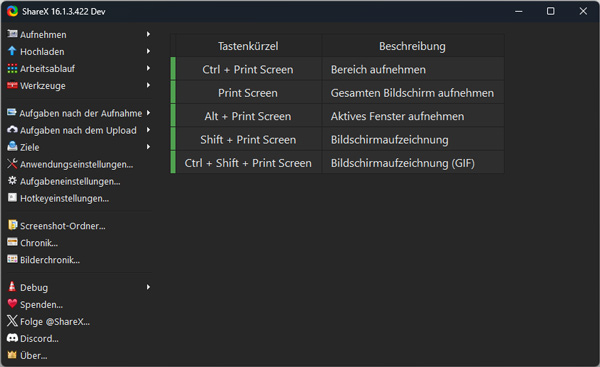Viewport: 600px width, 367px height.
Task: Click the Alt + Print Screen hotkey cell
Action: [x=248, y=116]
